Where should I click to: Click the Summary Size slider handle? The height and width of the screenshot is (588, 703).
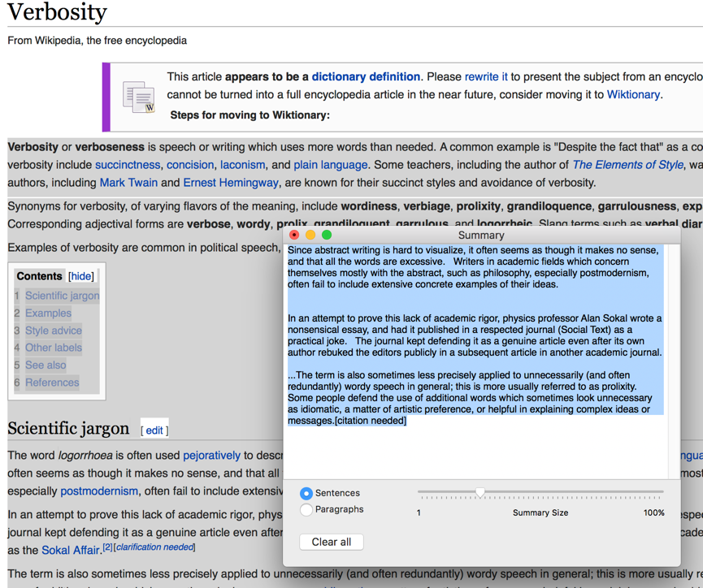click(x=480, y=491)
